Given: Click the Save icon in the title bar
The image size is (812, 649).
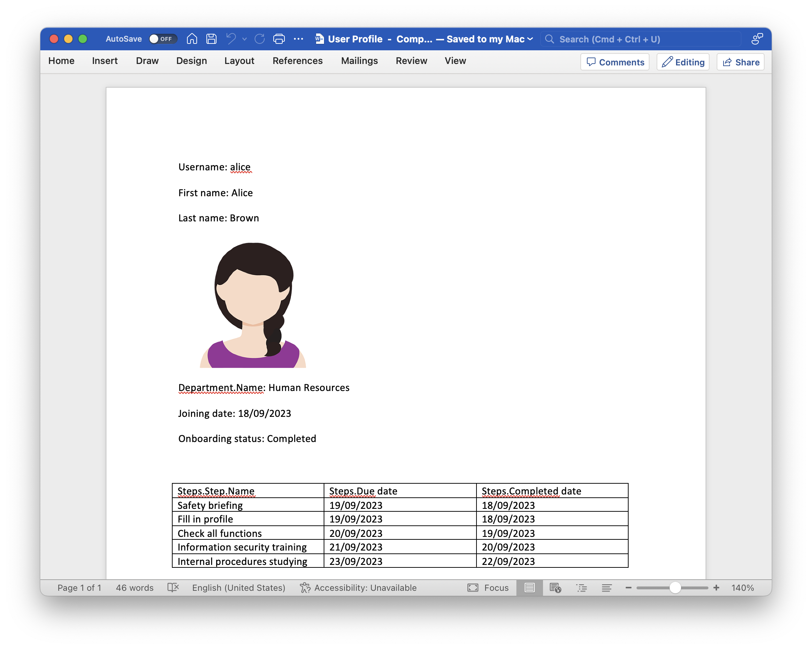Looking at the screenshot, I should [211, 39].
